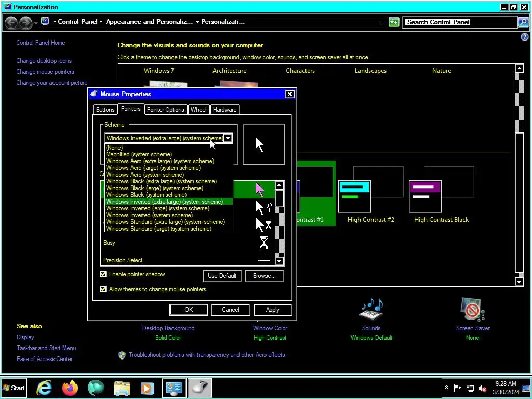532x399 pixels.
Task: Click the help question mark icon
Action: (525, 37)
